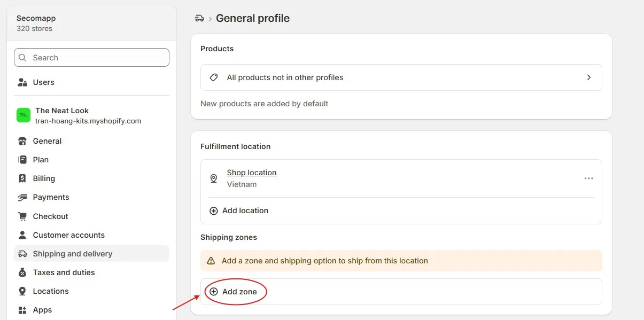Click the Apps grid icon
The image size is (644, 320).
tap(22, 310)
